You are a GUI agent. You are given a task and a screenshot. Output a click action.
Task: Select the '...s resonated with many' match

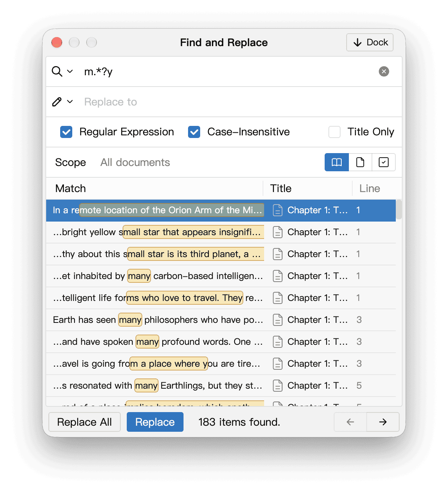(x=221, y=386)
